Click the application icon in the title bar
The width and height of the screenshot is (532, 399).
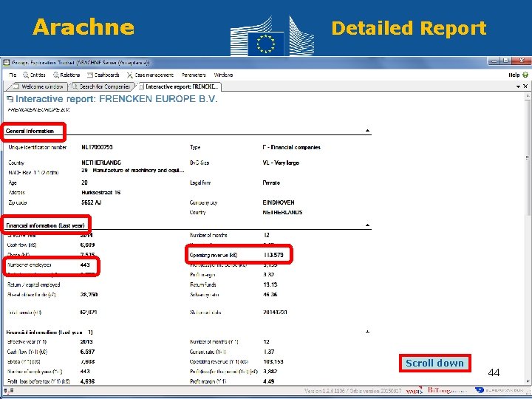[6, 63]
